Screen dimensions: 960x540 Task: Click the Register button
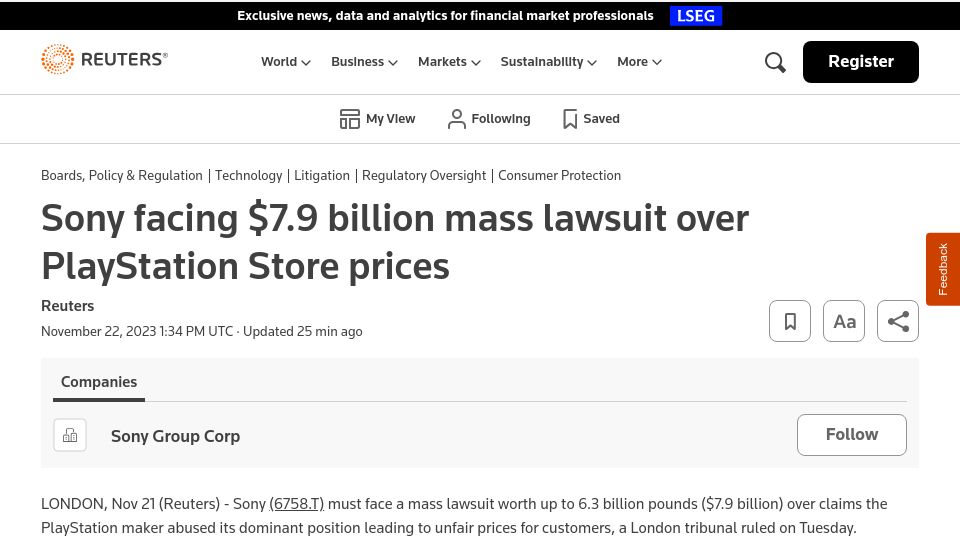(x=860, y=62)
